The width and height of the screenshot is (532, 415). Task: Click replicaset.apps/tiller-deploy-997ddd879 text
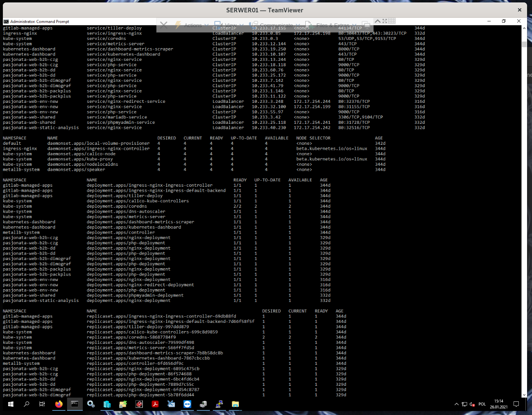click(138, 327)
